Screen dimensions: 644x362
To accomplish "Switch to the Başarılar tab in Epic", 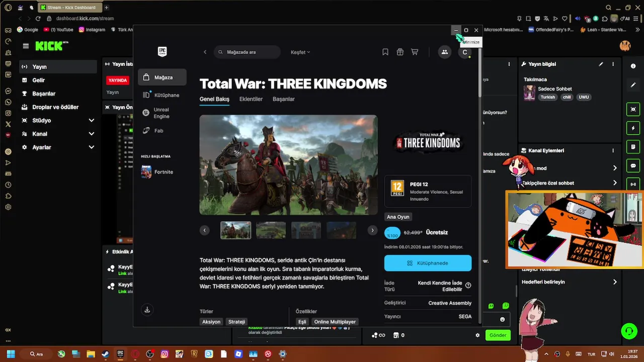I will point(284,99).
